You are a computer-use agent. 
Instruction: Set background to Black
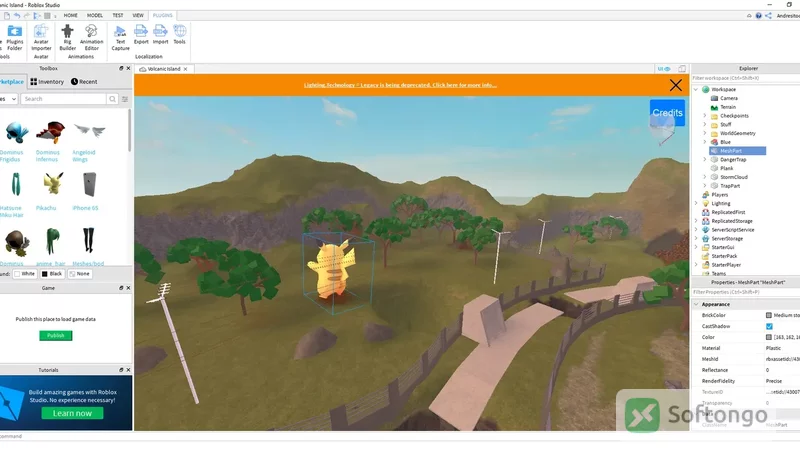[x=52, y=274]
